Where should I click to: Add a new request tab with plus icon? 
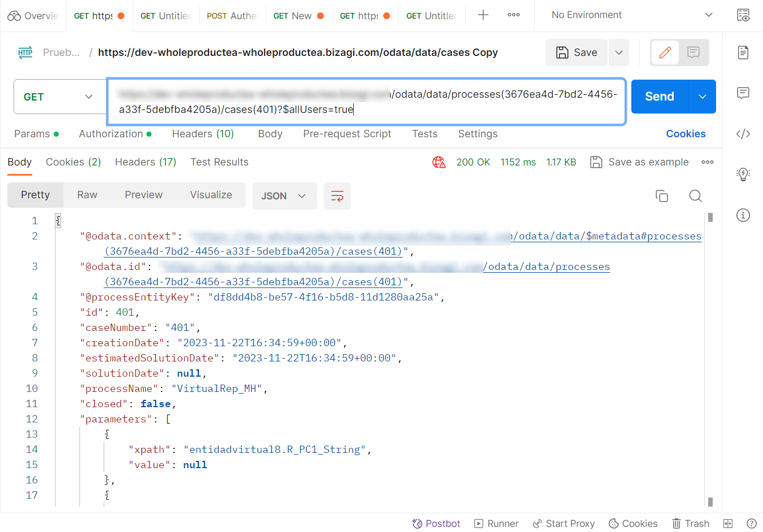483,15
